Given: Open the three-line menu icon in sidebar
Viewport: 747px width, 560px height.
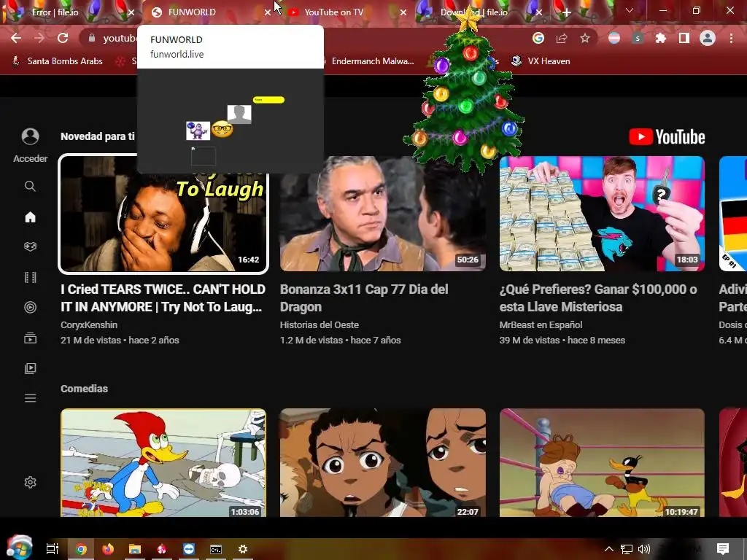Looking at the screenshot, I should point(30,398).
